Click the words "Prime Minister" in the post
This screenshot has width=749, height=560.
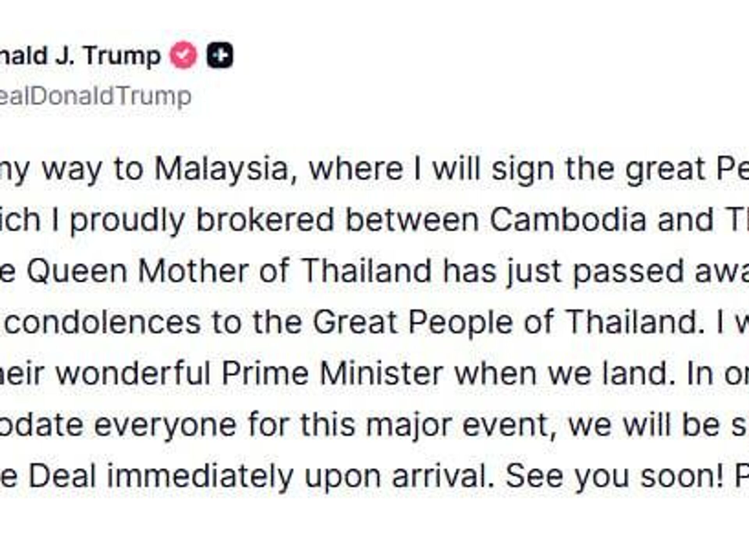(332, 373)
